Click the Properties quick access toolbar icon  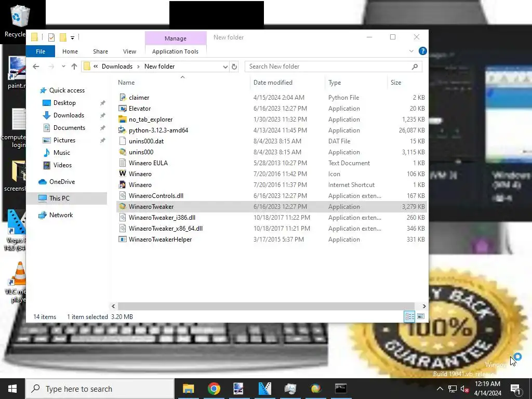(x=51, y=37)
